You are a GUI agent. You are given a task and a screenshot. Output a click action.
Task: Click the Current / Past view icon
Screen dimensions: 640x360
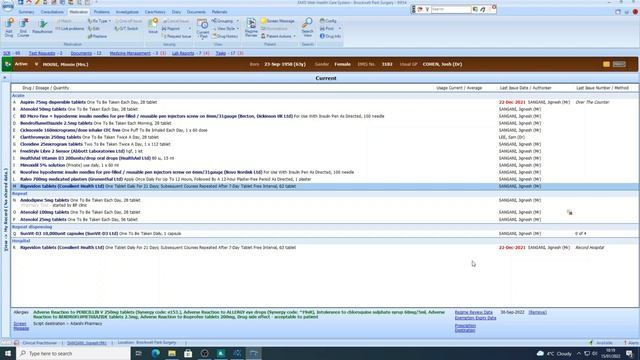click(x=202, y=28)
